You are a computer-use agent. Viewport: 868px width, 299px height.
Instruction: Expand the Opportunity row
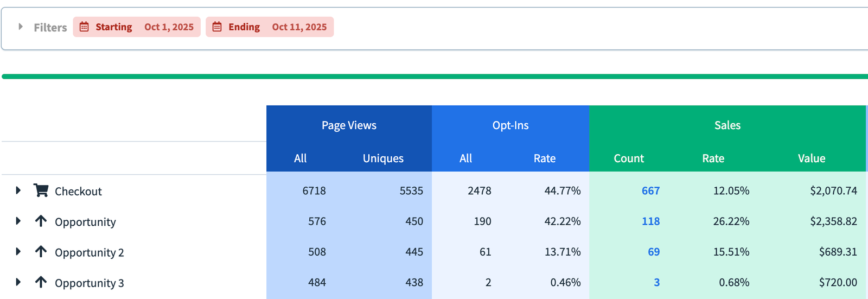coord(18,221)
